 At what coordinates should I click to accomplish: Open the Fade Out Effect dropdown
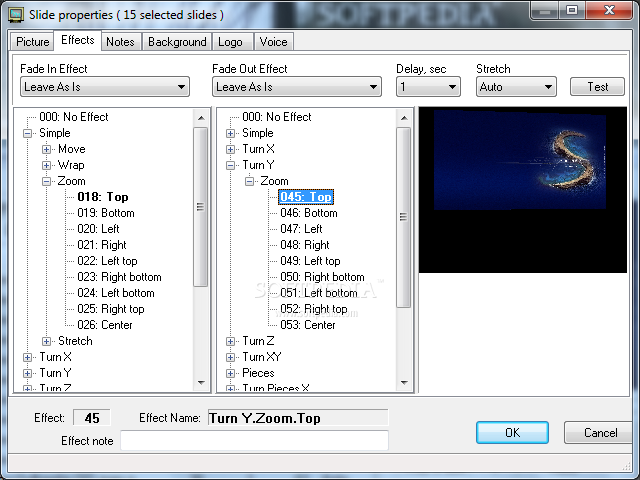[x=297, y=87]
